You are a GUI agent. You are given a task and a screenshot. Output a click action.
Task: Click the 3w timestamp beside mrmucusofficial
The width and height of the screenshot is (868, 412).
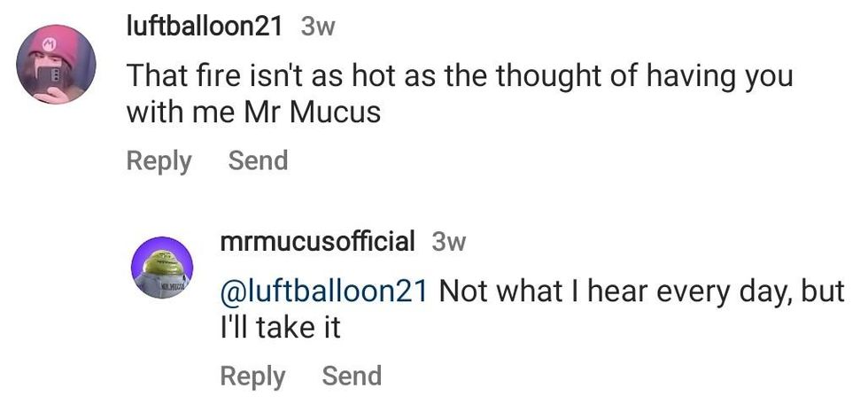click(448, 241)
